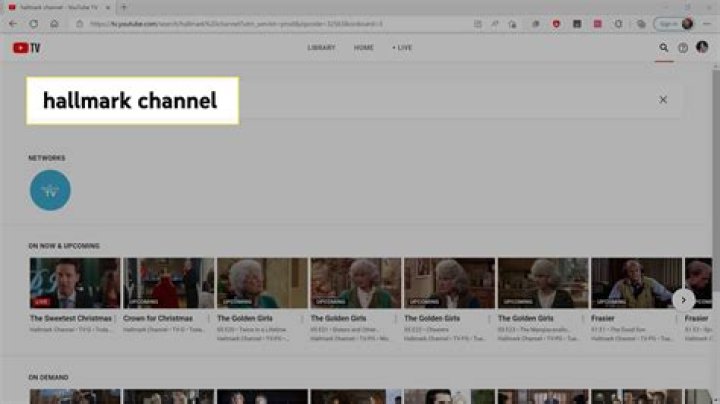Switch to the LIBRARY tab
720x404 pixels.
coord(321,48)
